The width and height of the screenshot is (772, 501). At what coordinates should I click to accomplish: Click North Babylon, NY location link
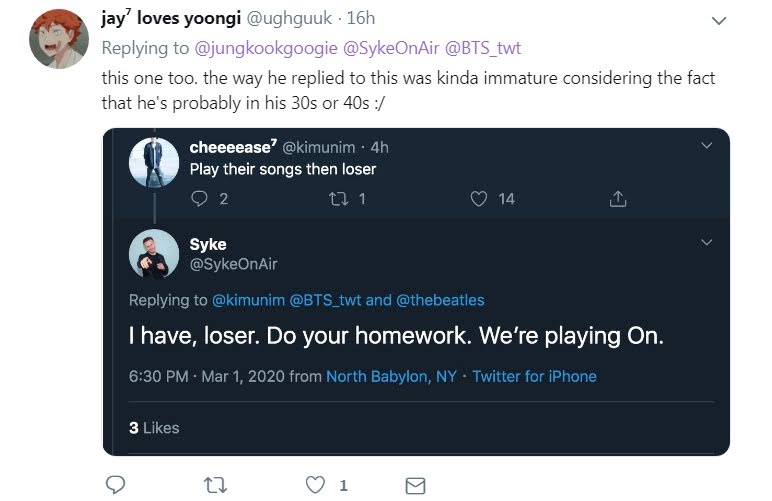click(391, 377)
